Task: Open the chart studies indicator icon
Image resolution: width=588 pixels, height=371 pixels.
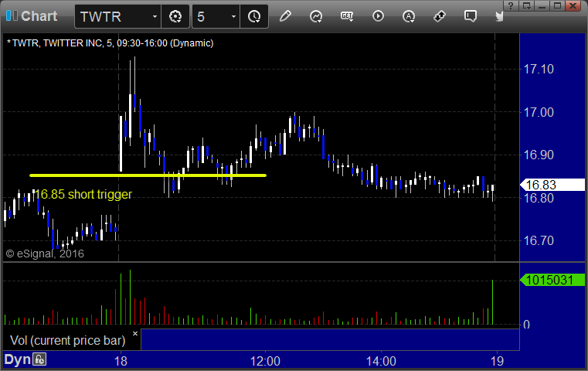Action: (316, 16)
